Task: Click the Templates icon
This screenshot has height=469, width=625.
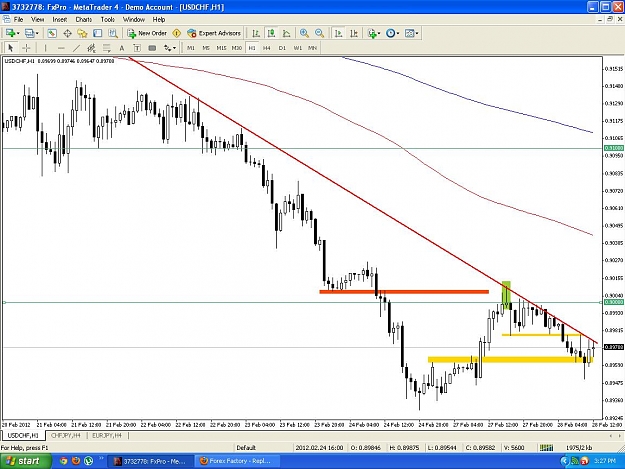Action: pos(409,33)
